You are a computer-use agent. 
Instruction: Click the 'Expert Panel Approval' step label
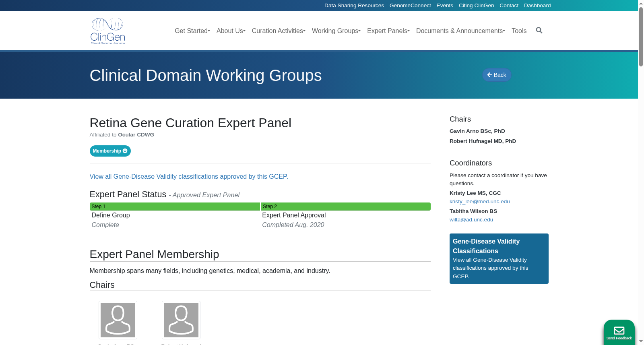294,215
